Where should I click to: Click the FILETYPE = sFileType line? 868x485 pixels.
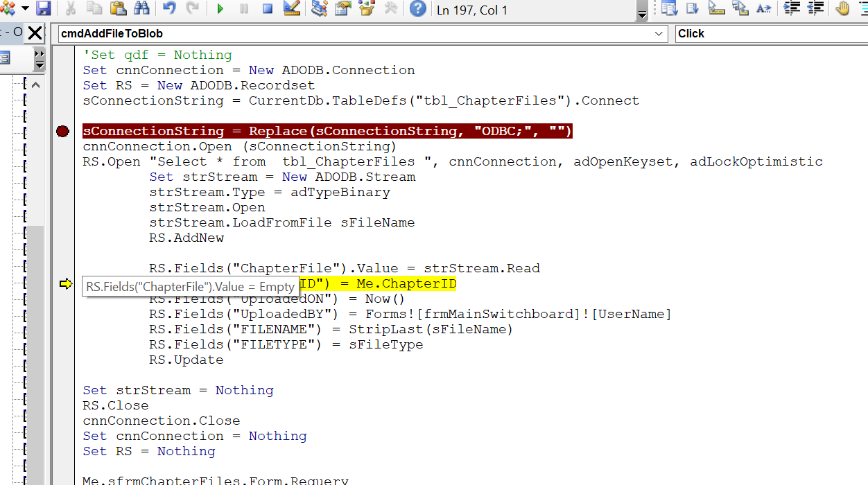coord(286,344)
